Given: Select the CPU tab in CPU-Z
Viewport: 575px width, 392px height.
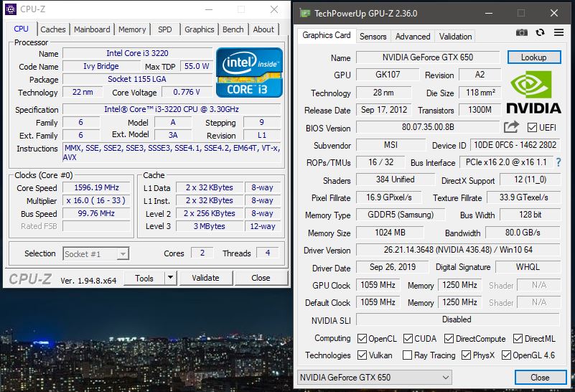Looking at the screenshot, I should pos(22,29).
